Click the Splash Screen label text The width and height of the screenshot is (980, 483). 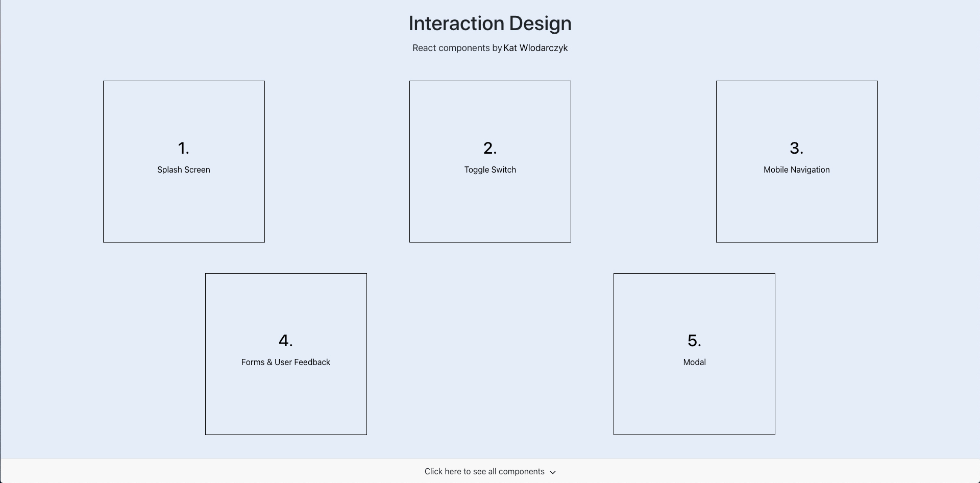pyautogui.click(x=184, y=170)
